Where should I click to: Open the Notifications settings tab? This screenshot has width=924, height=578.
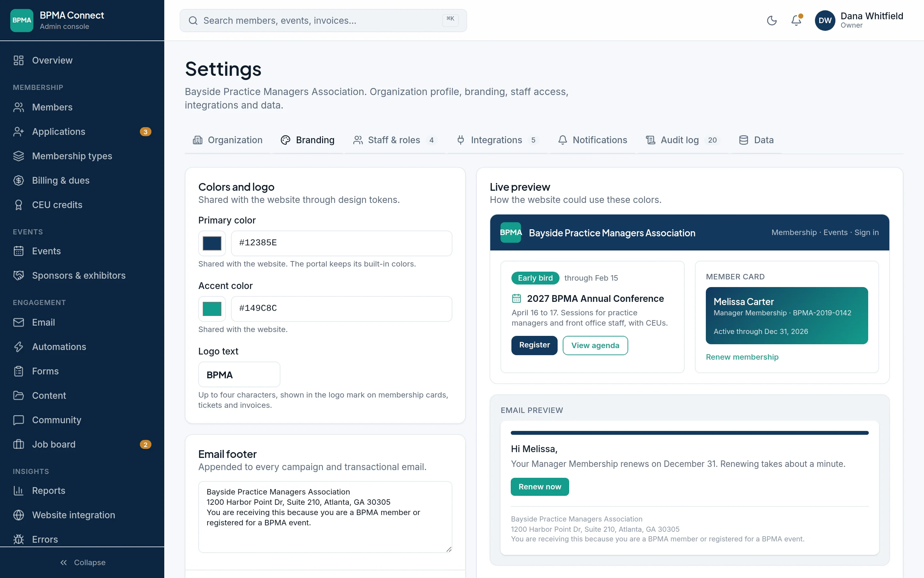(x=593, y=140)
